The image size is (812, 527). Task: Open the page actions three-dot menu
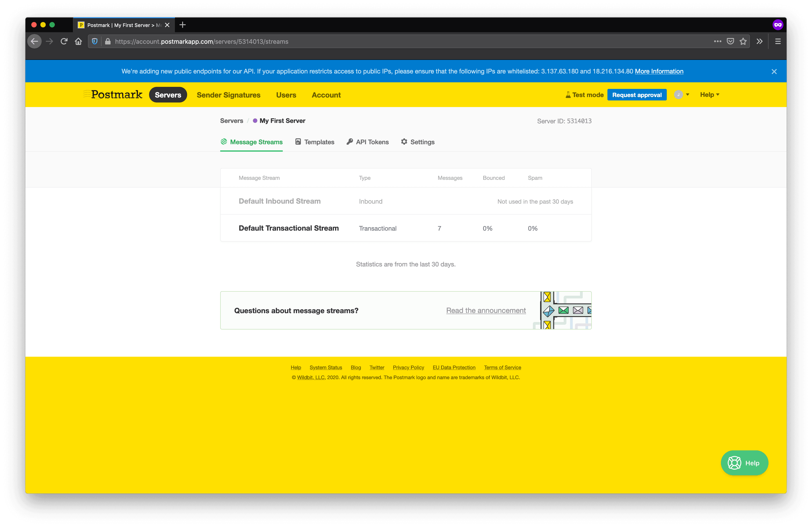[x=718, y=41]
